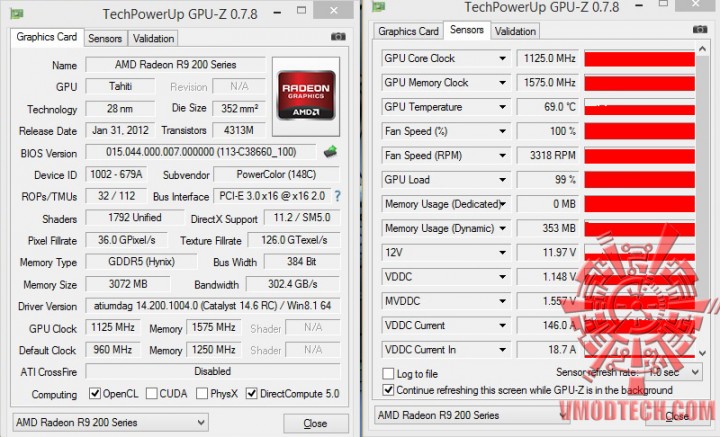The height and width of the screenshot is (437, 720).
Task: Click the Close button in Sensors window
Action: point(677,416)
